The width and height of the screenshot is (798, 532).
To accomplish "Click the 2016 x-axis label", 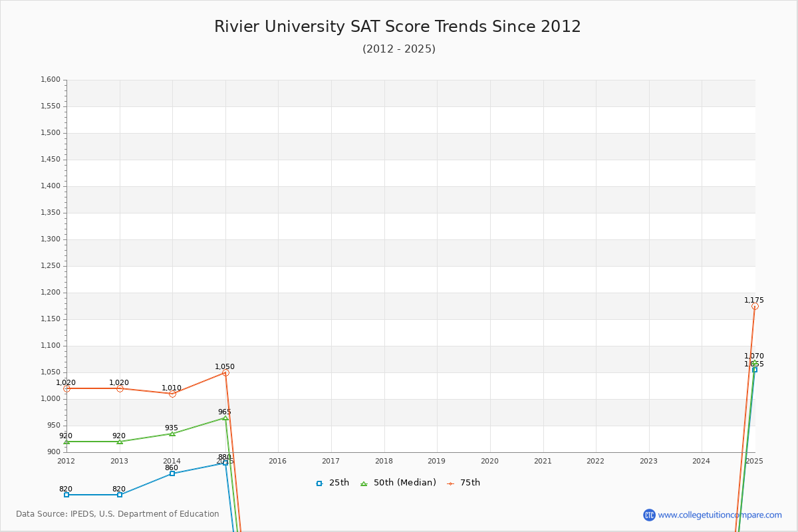I will (278, 461).
